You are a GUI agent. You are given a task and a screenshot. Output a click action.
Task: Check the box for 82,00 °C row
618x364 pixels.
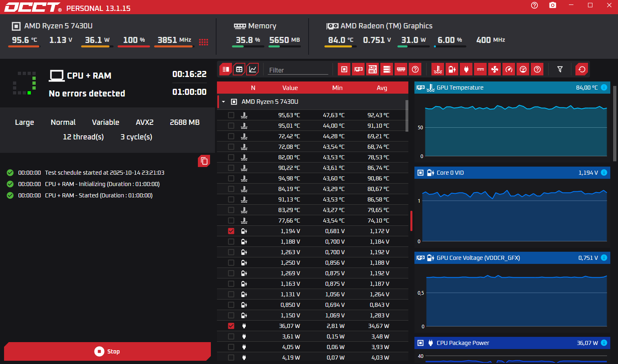[x=231, y=157]
